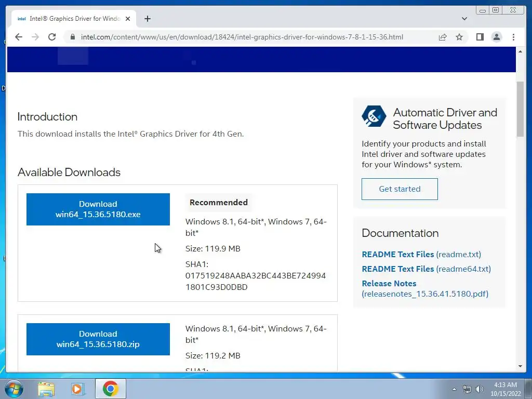The height and width of the screenshot is (399, 532).
Task: Click the Size: 119.2 MB text
Action: 212,355
